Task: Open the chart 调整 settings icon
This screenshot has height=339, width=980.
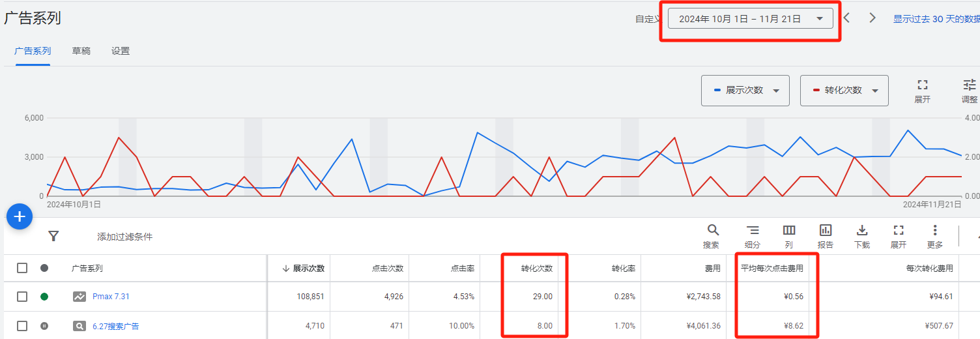Action: pos(970,85)
